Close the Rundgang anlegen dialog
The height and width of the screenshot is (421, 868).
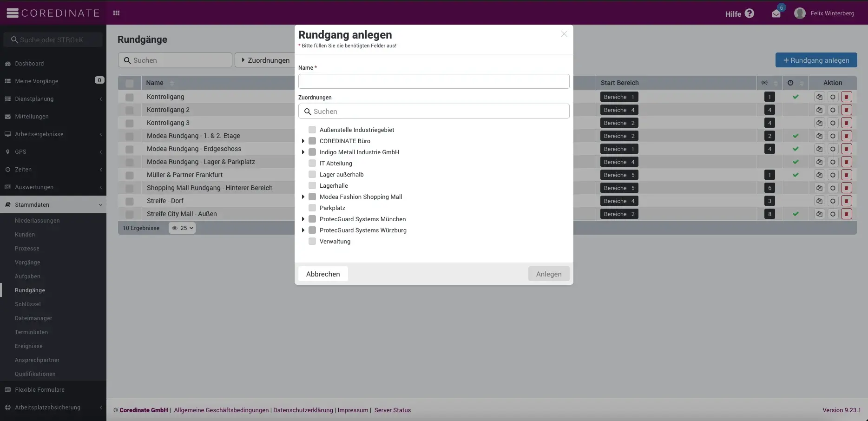tap(564, 34)
